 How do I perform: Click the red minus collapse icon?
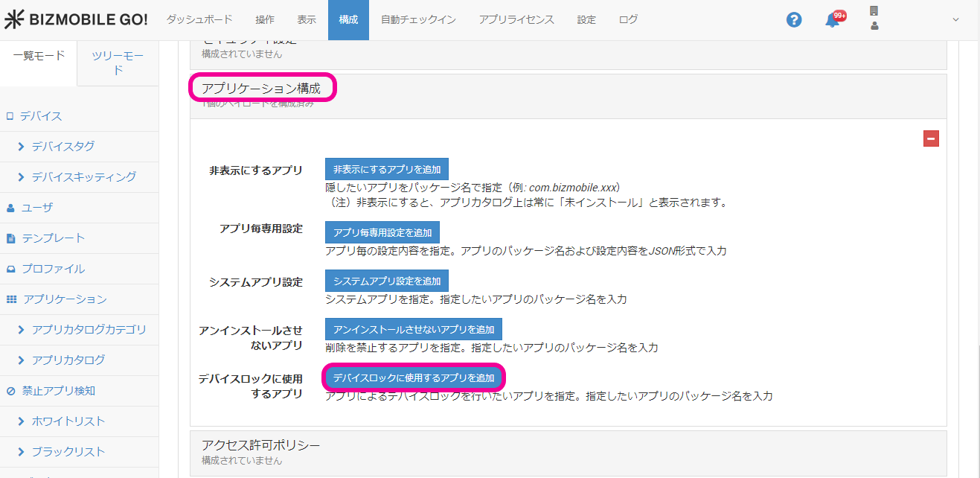point(931,138)
